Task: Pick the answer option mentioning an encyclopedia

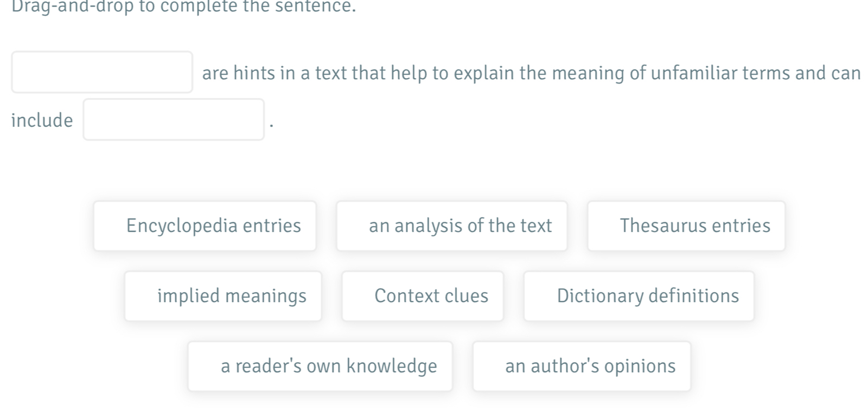Action: (205, 226)
